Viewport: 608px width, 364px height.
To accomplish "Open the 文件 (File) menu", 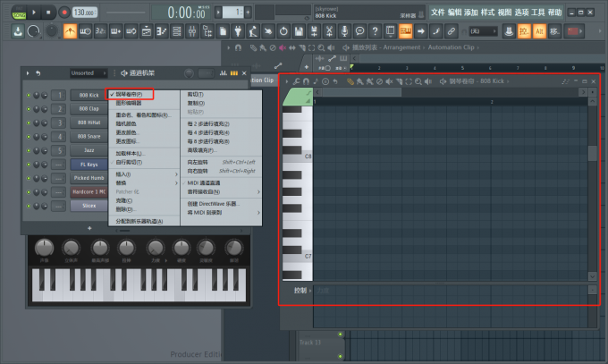I will coord(438,13).
